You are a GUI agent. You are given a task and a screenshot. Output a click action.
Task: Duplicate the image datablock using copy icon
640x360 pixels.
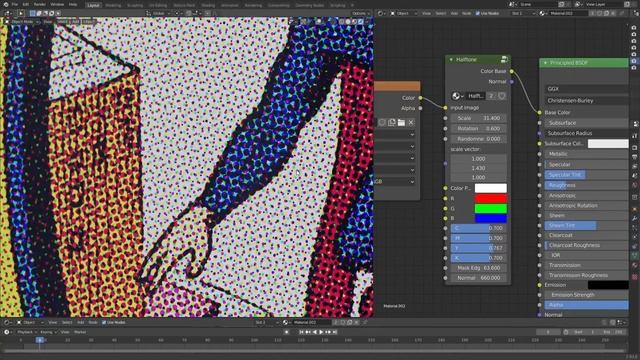pos(391,122)
